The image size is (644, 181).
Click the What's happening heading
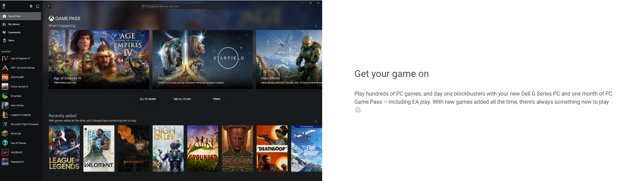pyautogui.click(x=62, y=26)
